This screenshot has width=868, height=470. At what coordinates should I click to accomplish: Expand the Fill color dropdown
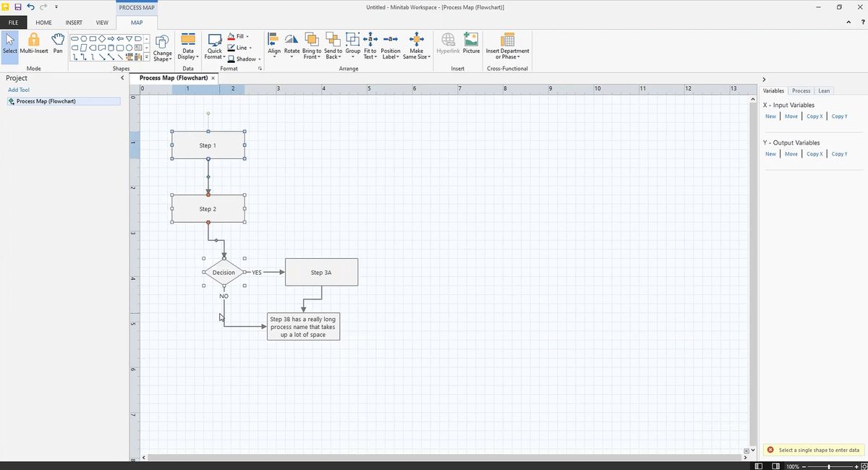coord(247,36)
